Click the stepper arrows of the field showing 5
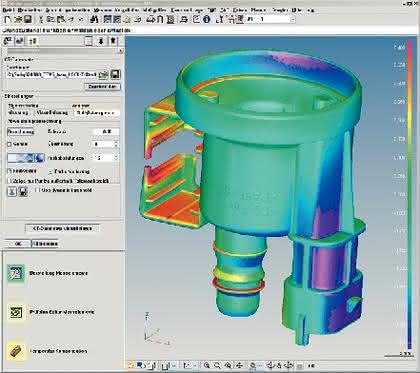 point(116,158)
